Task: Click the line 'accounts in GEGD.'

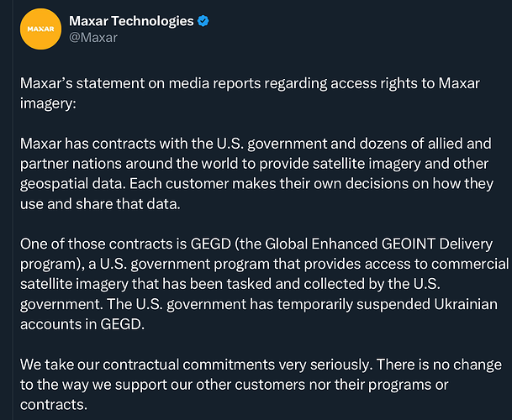Action: [x=82, y=324]
